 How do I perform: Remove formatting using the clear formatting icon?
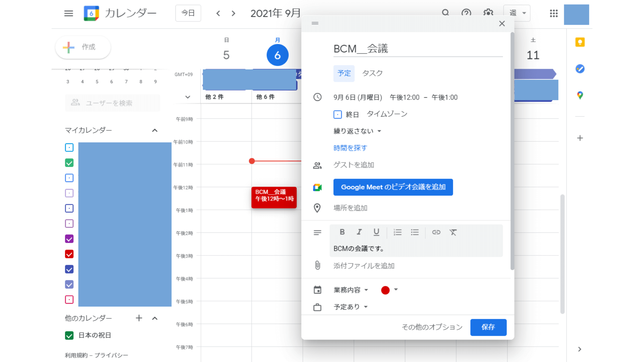click(x=453, y=232)
